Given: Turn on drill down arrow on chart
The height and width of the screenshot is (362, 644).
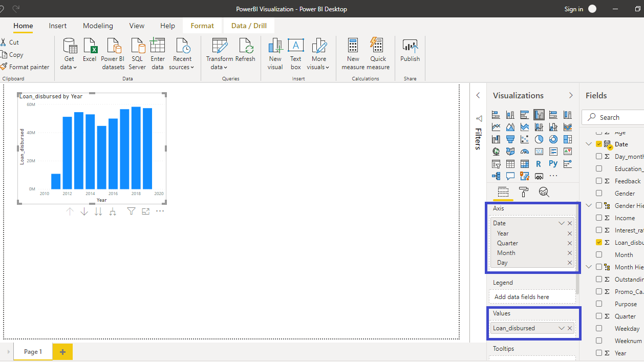Looking at the screenshot, I should [84, 211].
